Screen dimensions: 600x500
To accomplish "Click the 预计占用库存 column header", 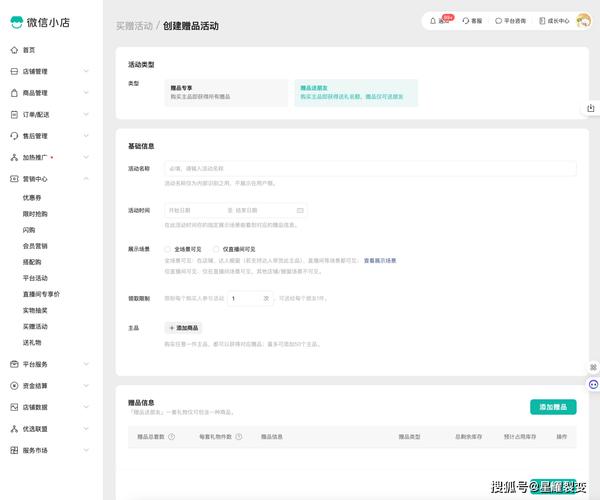I will pos(520,436).
